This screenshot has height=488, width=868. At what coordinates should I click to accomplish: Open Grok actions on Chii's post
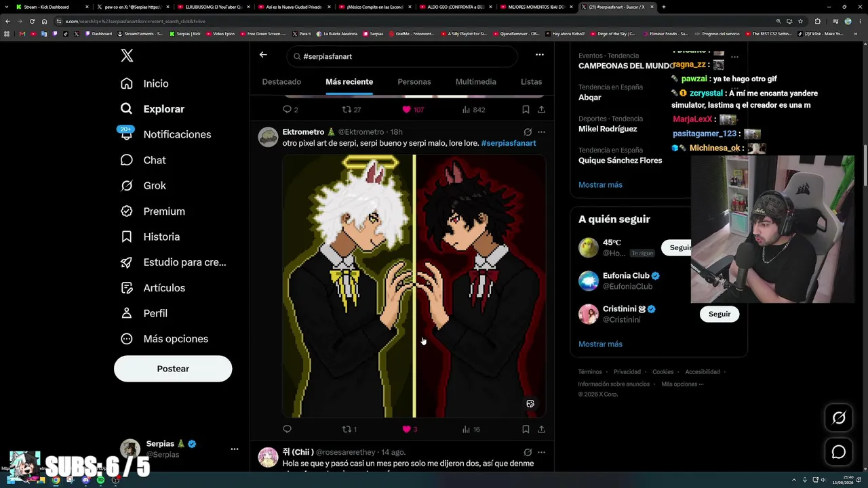528,452
